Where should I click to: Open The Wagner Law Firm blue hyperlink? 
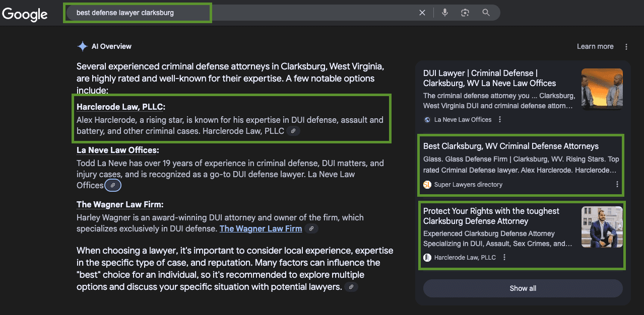261,228
